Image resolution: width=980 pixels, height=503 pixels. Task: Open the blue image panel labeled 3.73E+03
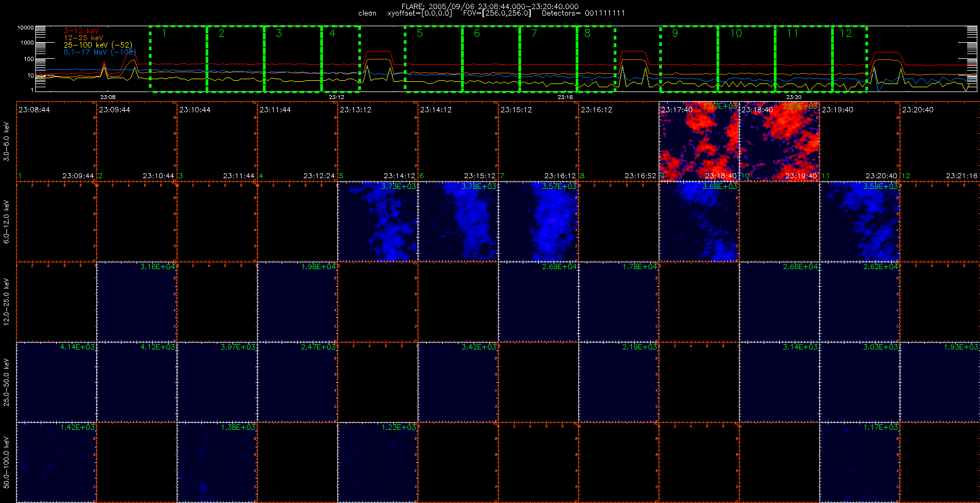[378, 222]
